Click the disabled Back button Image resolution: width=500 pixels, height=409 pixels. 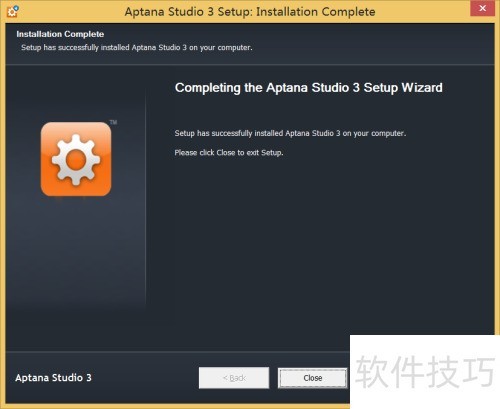(234, 378)
